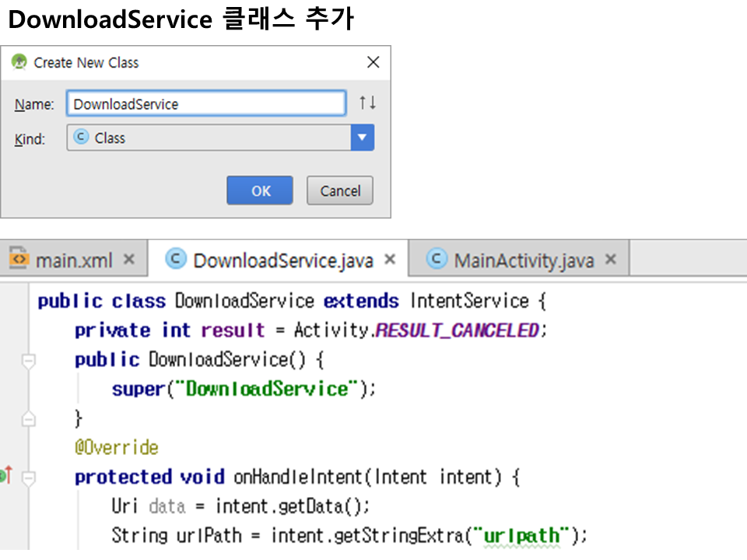Close the MainActivity.java editor tab
This screenshot has height=560, width=747.
pyautogui.click(x=611, y=260)
